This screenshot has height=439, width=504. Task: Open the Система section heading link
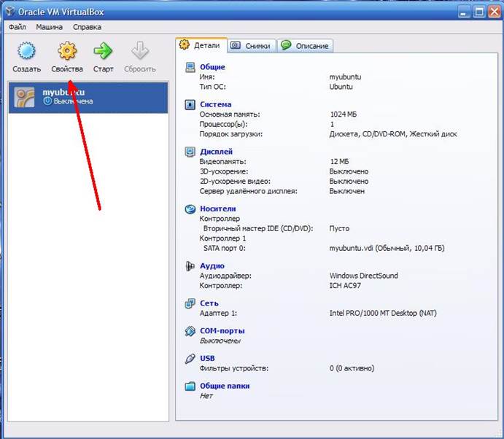click(215, 104)
